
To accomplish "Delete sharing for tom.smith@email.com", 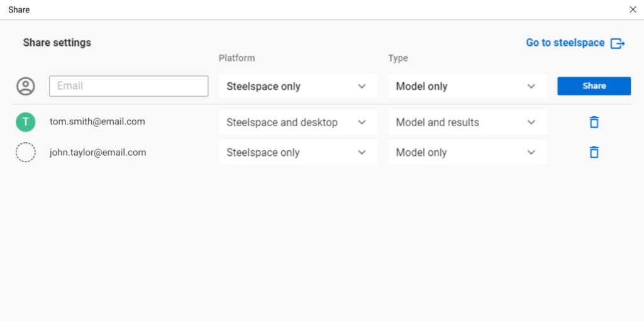I will pos(594,122).
